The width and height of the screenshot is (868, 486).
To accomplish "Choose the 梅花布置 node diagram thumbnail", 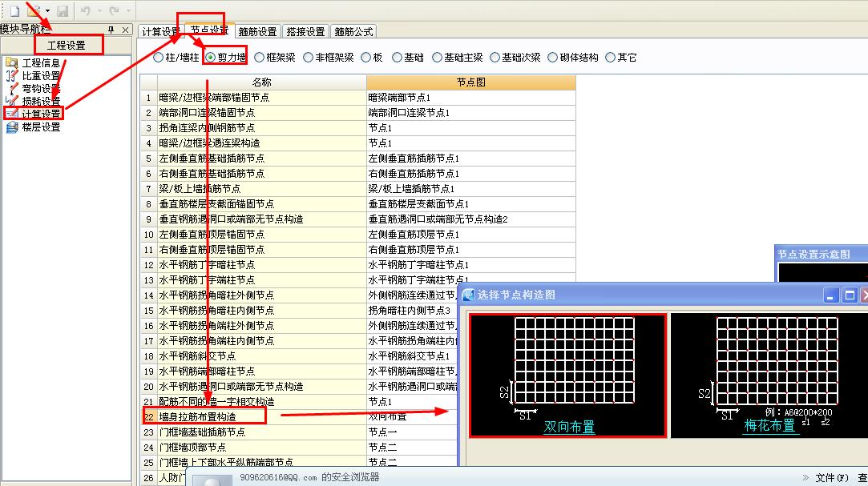I will pyautogui.click(x=769, y=376).
